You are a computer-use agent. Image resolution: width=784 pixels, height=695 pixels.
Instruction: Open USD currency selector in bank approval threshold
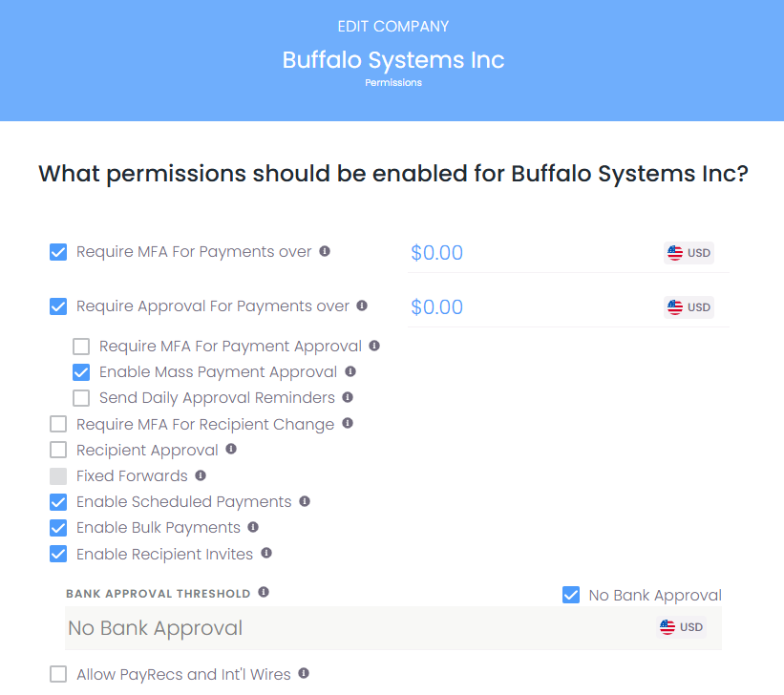[681, 627]
